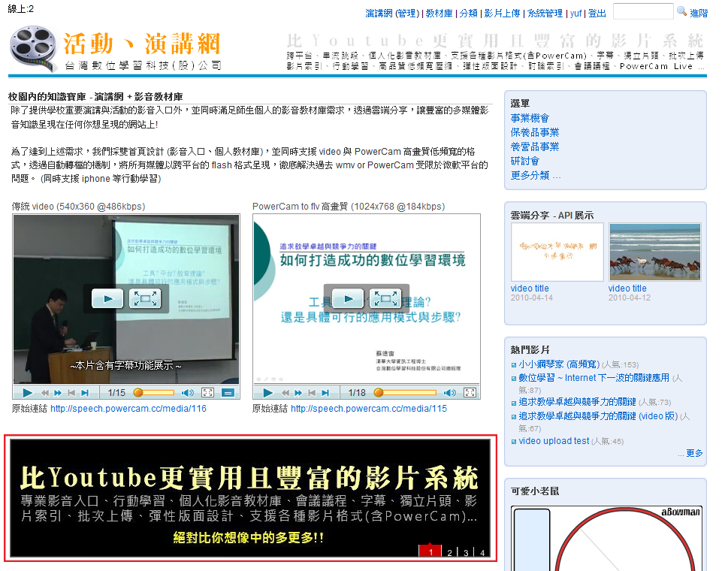The image size is (728, 571).
Task: Click the magnifier search icon at top
Action: pyautogui.click(x=681, y=12)
